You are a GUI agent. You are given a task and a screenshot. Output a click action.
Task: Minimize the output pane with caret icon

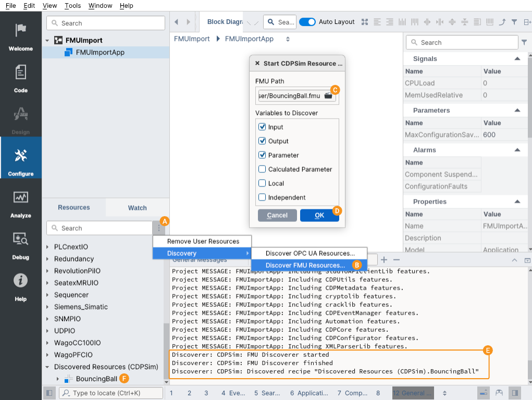(x=514, y=260)
